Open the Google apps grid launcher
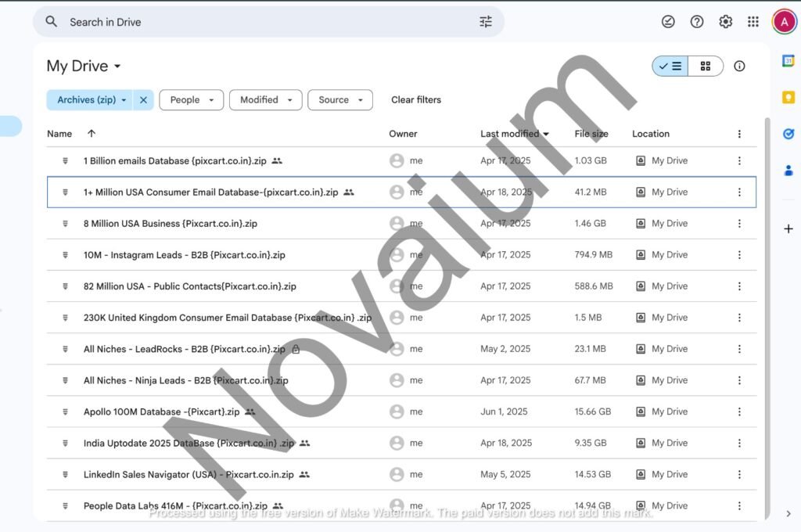This screenshot has width=801, height=532. coord(753,22)
